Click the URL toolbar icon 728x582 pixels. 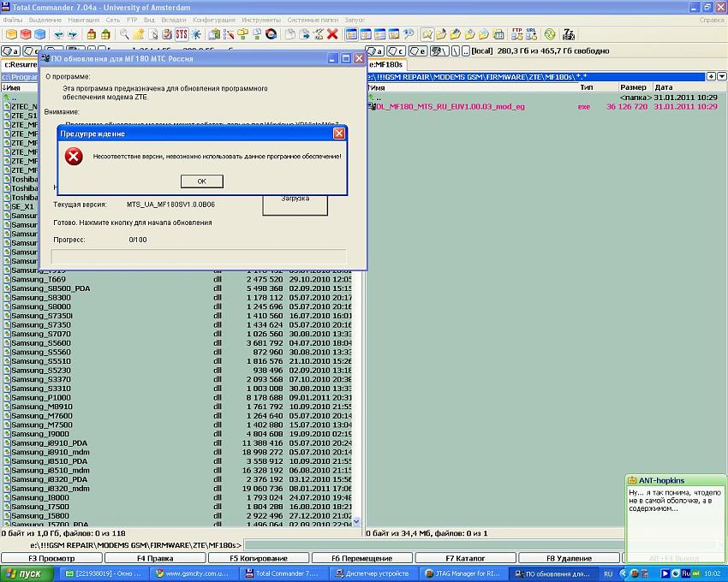click(531, 34)
